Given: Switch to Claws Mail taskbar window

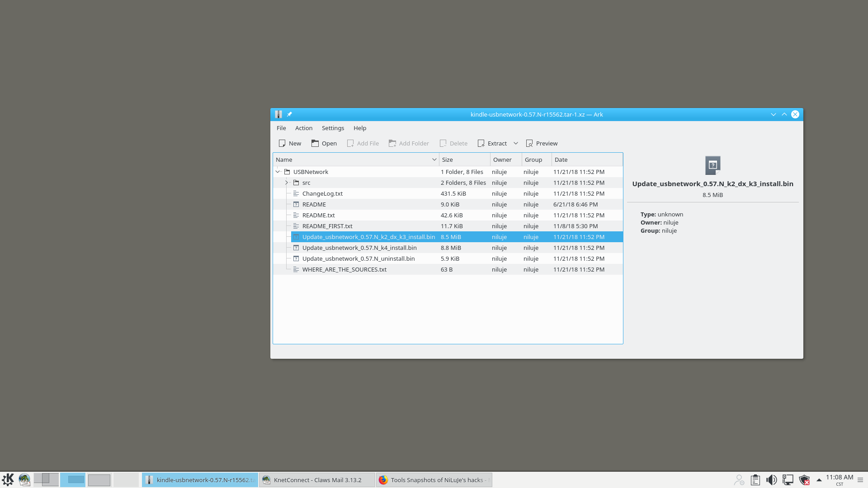Looking at the screenshot, I should (317, 480).
